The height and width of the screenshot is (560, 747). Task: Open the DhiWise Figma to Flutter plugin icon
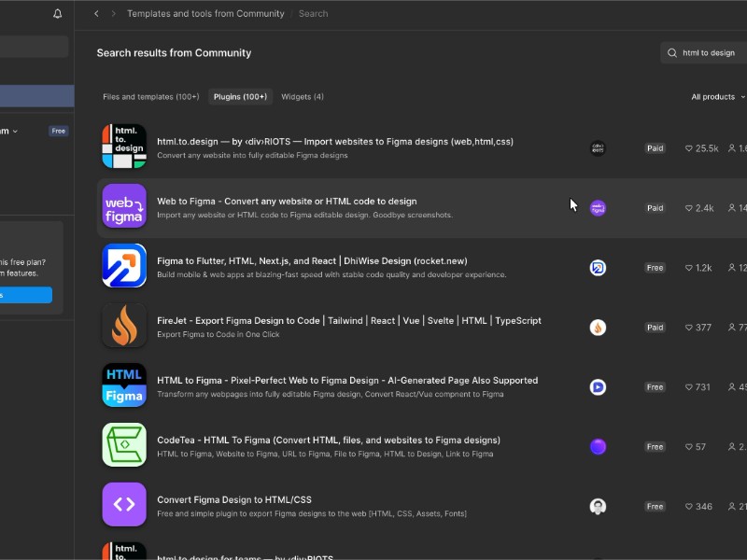(124, 266)
